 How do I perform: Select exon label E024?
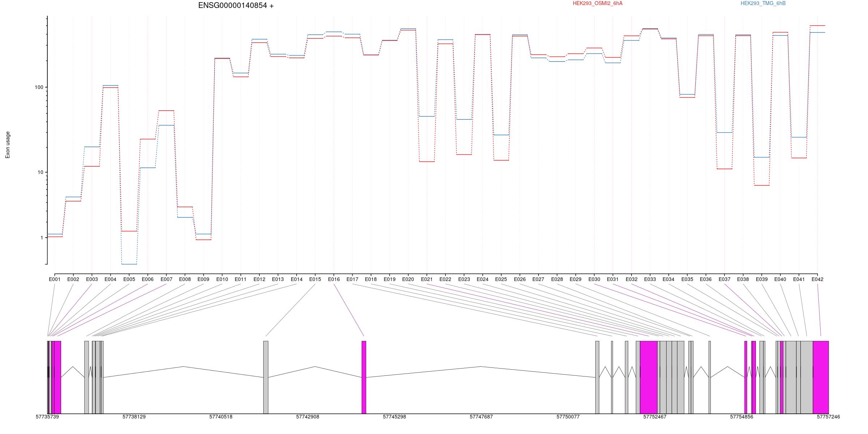[x=482, y=279]
